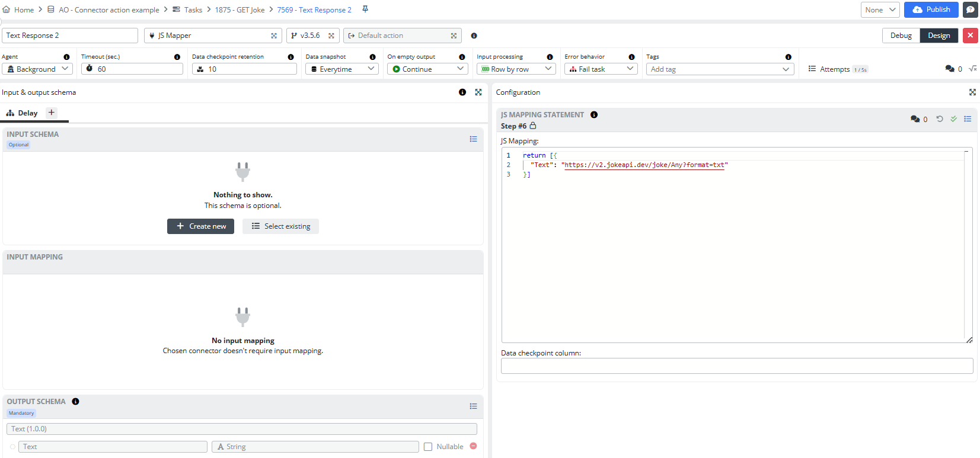Expand the Input & output schema panel

[478, 92]
